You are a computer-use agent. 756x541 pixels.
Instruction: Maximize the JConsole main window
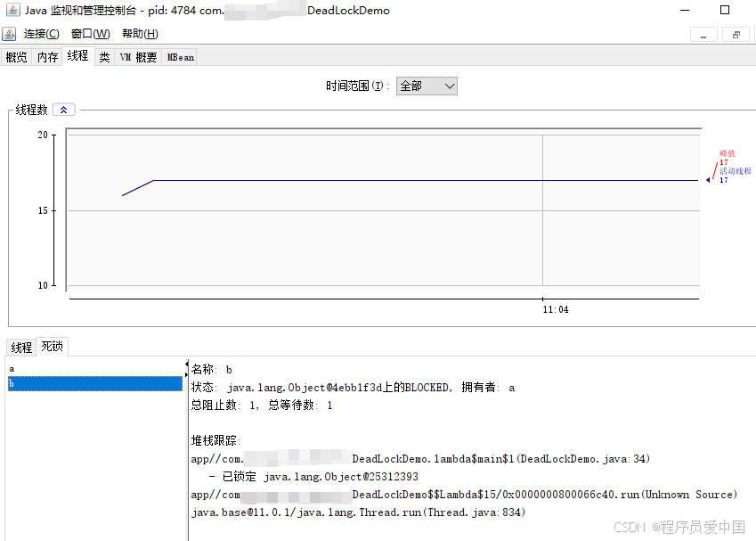pyautogui.click(x=725, y=10)
